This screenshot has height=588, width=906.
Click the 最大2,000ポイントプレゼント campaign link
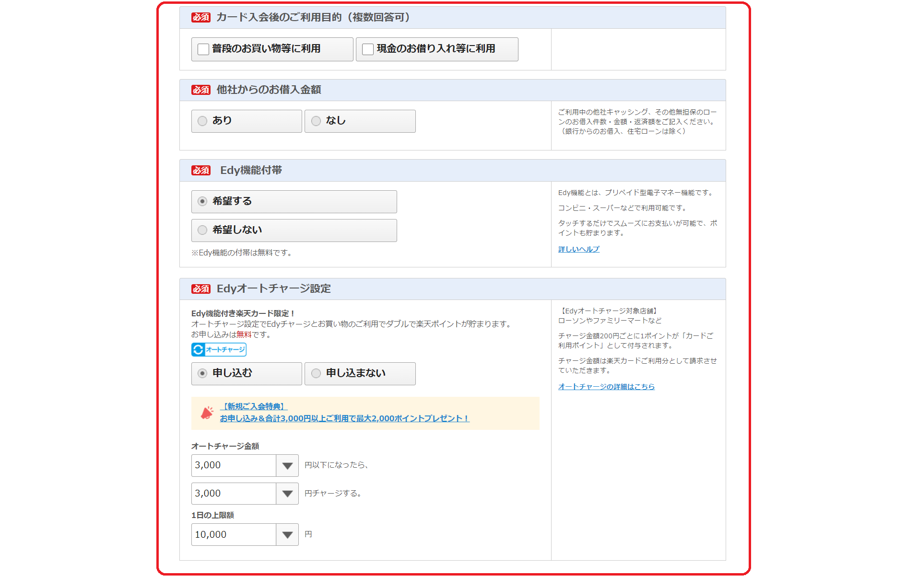click(x=344, y=418)
